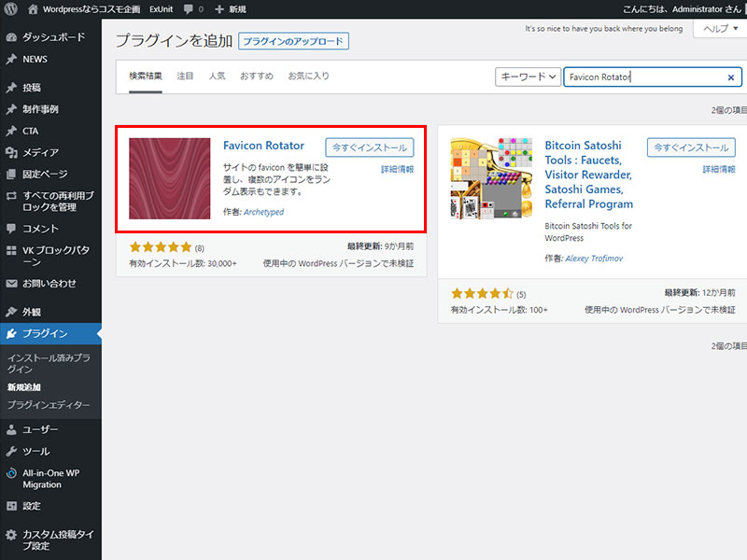
Task: Install the Favicon Rotator plugin now
Action: 369,147
